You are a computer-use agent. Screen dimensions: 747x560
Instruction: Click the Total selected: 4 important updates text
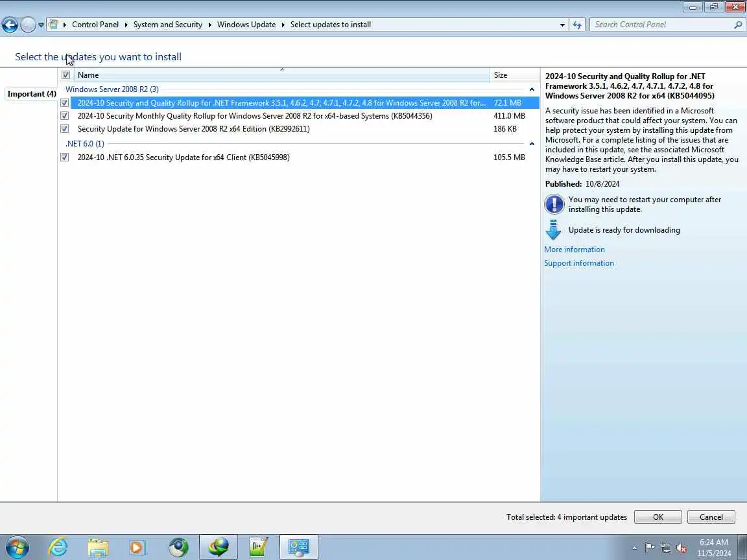[567, 517]
